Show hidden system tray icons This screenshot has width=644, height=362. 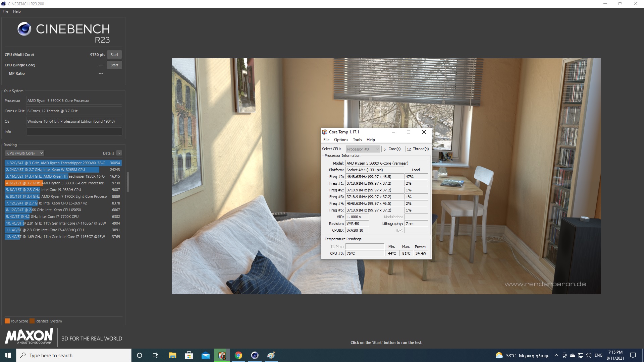click(x=556, y=355)
